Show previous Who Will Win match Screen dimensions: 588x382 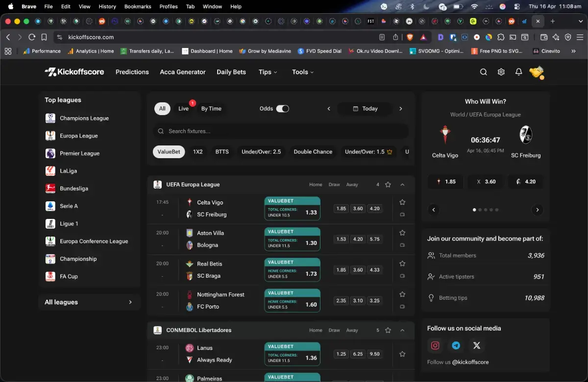[434, 210]
